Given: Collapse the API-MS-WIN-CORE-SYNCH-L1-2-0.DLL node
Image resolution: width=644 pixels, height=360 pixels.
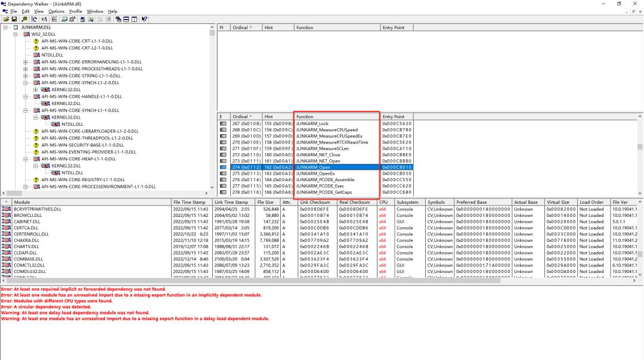Looking at the screenshot, I should pos(26,83).
